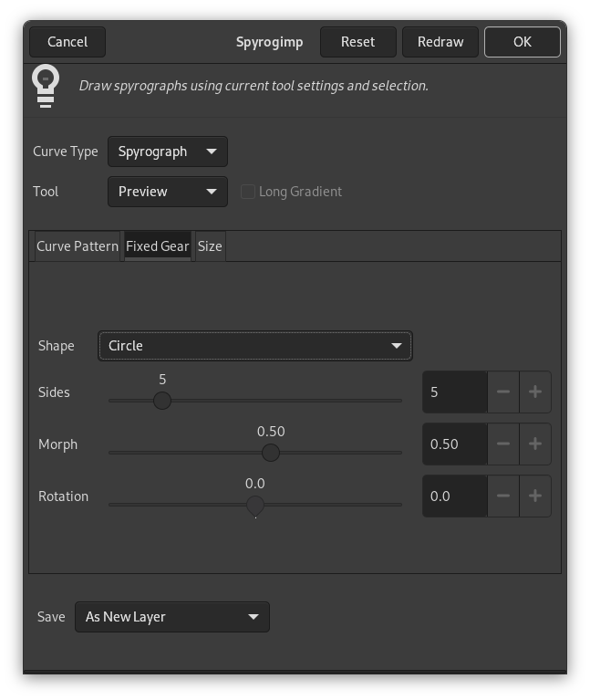Toggle the Long Gradient checkbox
This screenshot has height=700, width=590.
248,192
